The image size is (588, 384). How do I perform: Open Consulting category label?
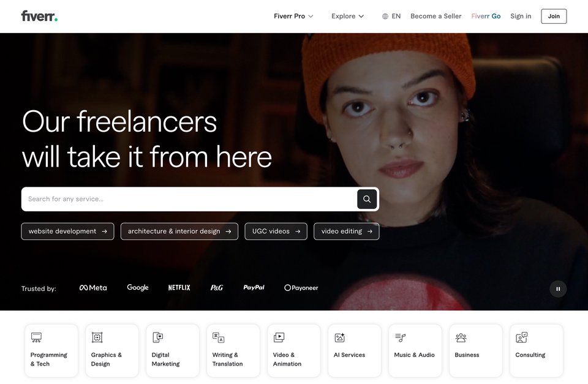530,355
